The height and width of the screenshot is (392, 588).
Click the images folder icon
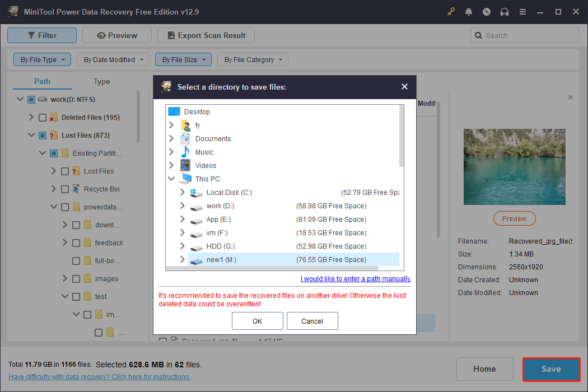click(x=87, y=278)
